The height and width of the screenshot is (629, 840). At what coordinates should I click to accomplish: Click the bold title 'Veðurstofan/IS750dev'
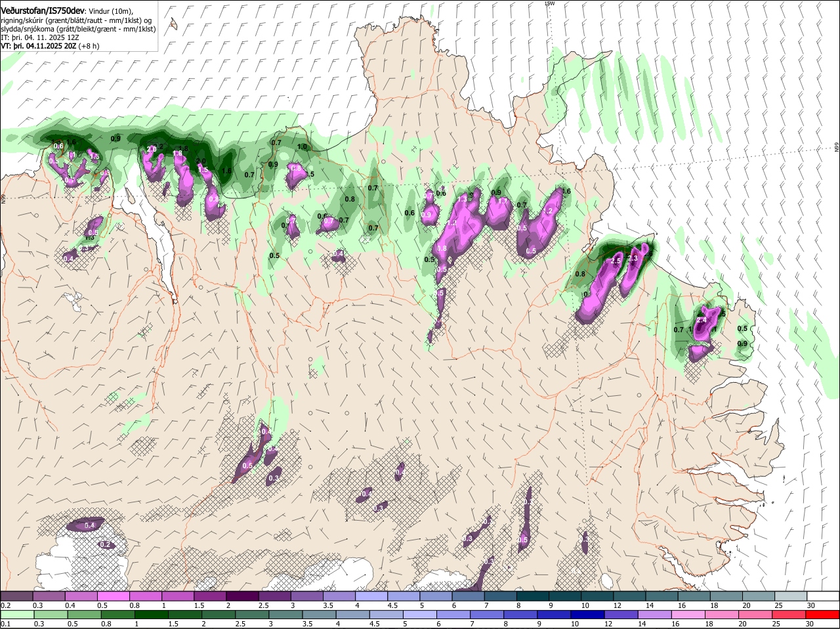(43, 11)
